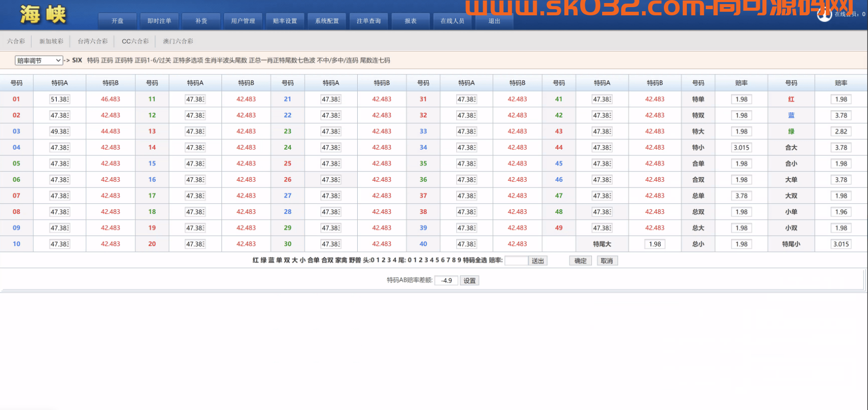Open 系统配置 menu
Viewport: 868px width, 410px height.
coord(327,21)
